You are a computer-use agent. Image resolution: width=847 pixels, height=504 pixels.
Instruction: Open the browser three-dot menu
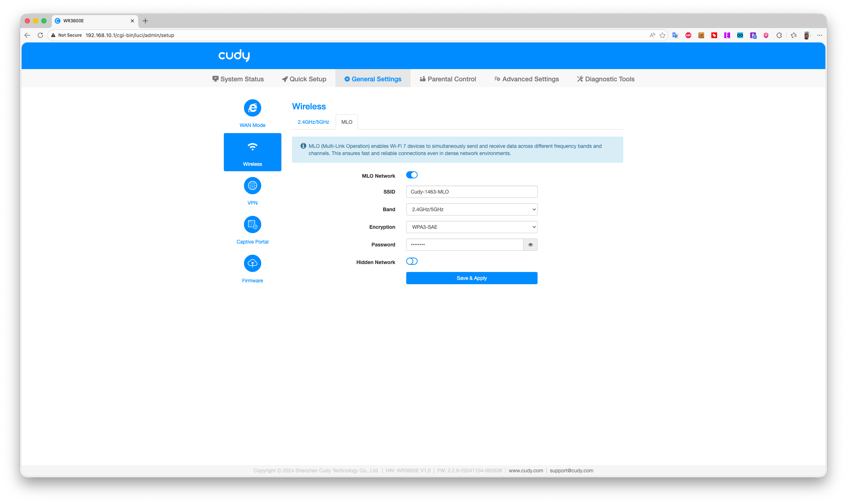click(819, 35)
